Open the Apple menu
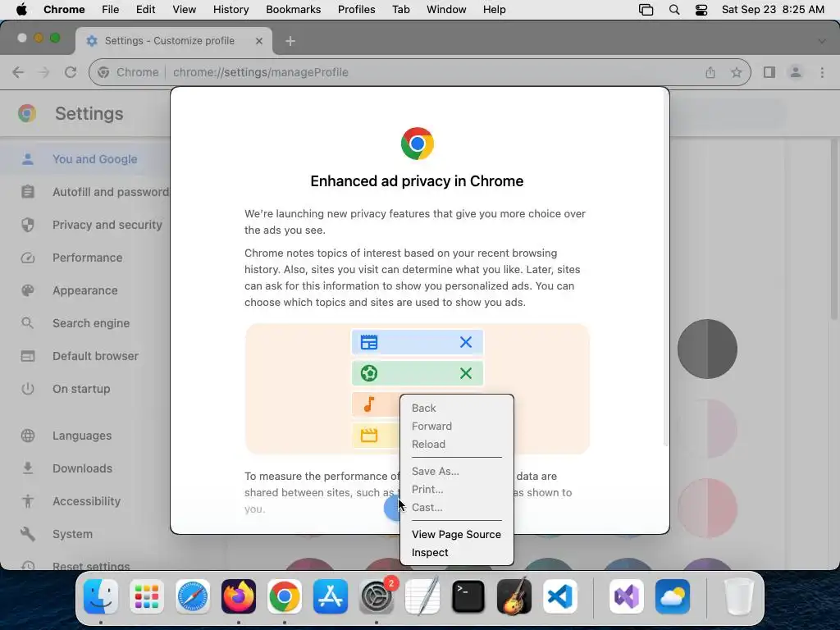Viewport: 840px width, 630px height. (x=21, y=10)
